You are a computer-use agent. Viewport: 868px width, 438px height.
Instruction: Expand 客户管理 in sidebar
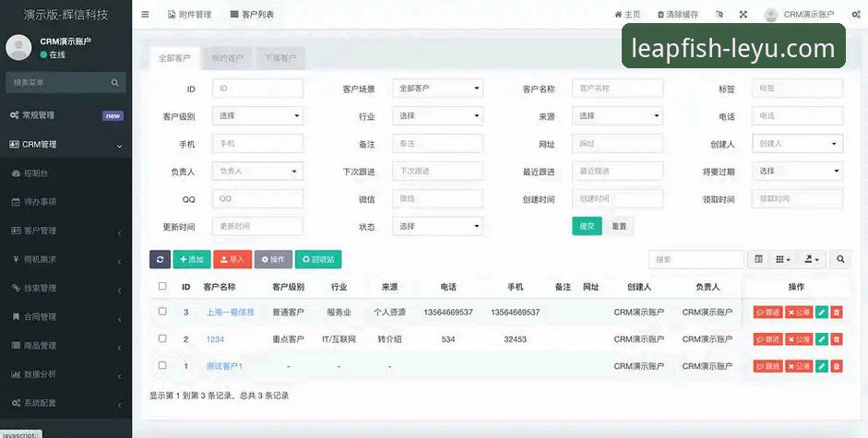(x=65, y=231)
